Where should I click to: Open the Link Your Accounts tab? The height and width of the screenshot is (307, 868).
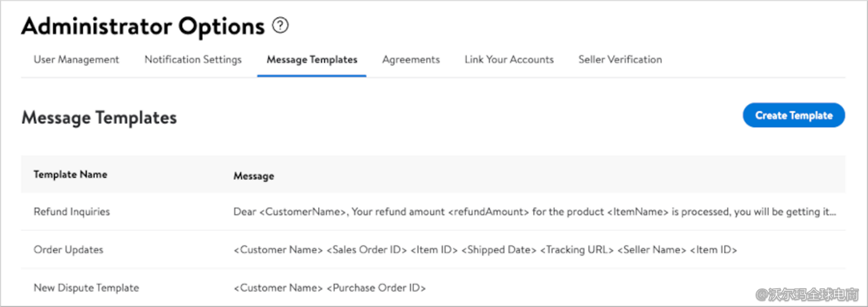(509, 60)
